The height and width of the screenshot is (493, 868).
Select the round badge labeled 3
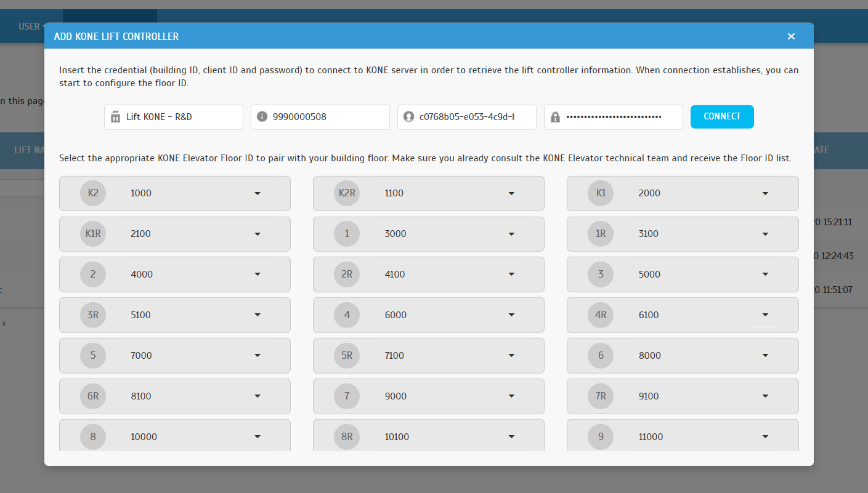(601, 275)
